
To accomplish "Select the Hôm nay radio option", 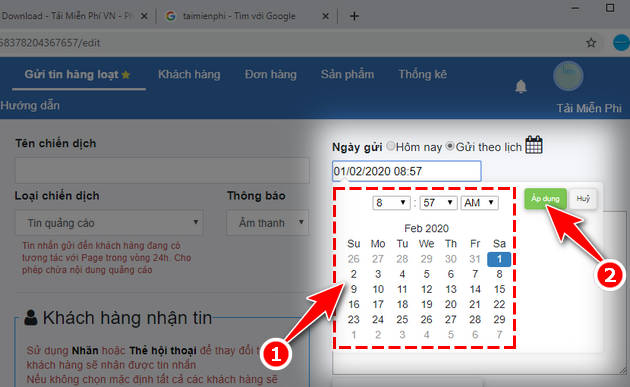I will (x=391, y=146).
